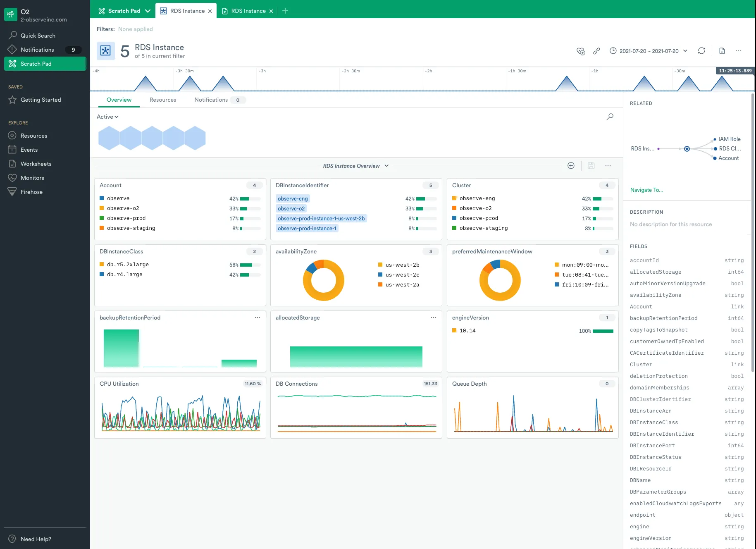The height and width of the screenshot is (549, 756).
Task: Click the CPU Utilization line chart
Action: click(181, 413)
